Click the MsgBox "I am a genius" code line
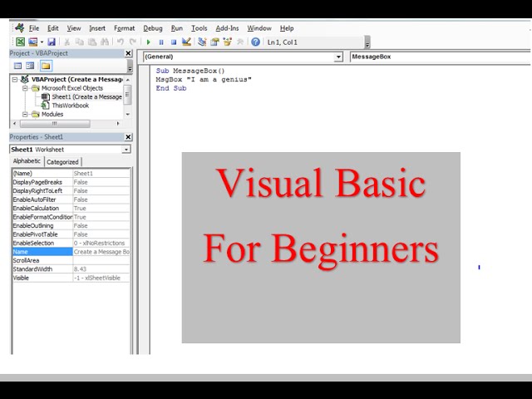Image resolution: width=532 pixels, height=399 pixels. (x=204, y=80)
